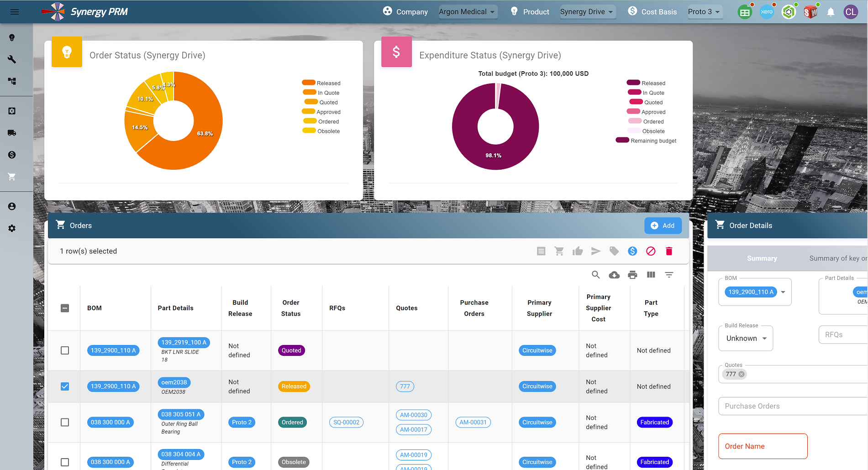Image resolution: width=868 pixels, height=470 pixels.
Task: Select the Summary tab
Action: (x=762, y=258)
